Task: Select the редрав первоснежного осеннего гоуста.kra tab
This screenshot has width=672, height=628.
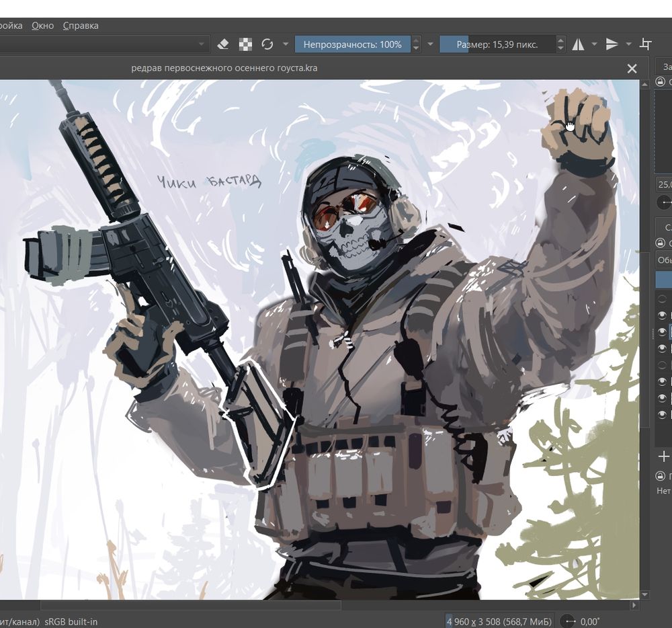Action: coord(224,68)
